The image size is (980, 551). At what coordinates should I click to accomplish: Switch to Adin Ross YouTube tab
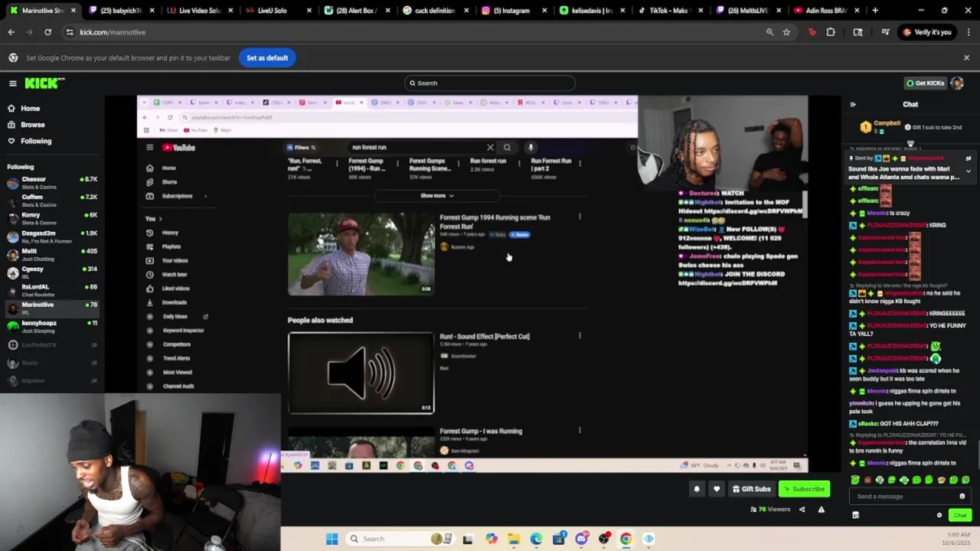point(826,11)
